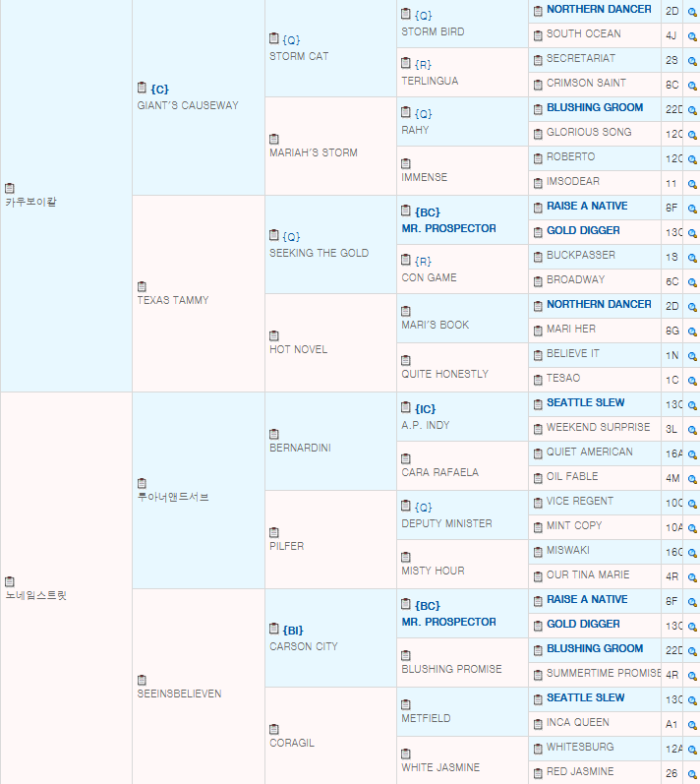
Task: Open magnifier icon in IMSODEAR row
Action: 692,184
